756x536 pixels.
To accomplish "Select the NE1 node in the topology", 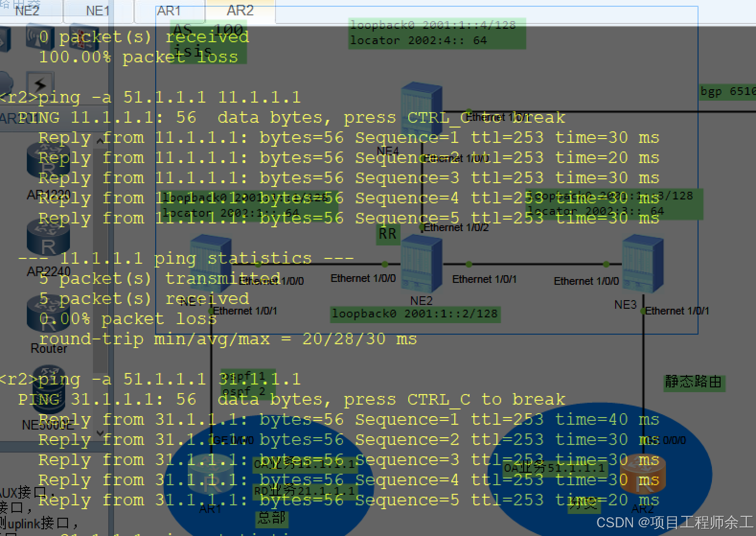I will tap(211, 264).
